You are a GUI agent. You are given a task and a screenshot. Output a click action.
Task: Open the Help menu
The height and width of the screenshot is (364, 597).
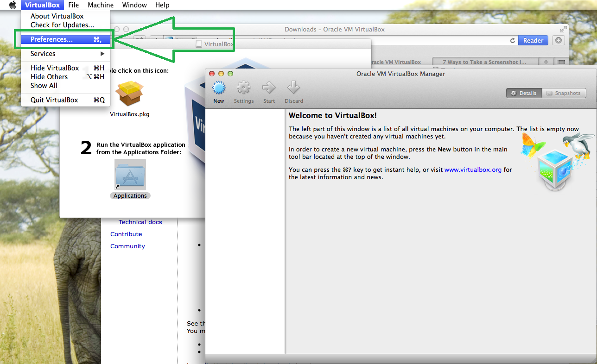162,5
